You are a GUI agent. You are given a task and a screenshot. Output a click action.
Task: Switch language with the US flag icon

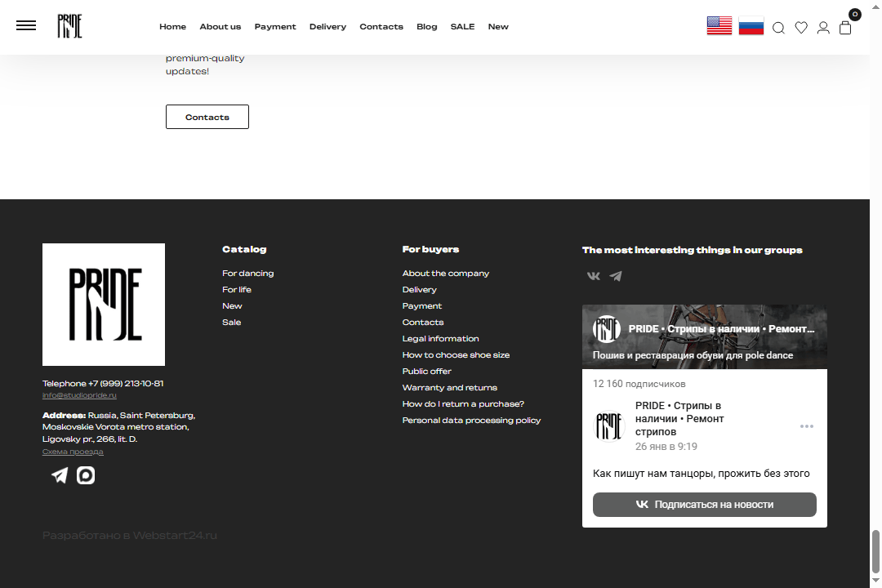point(719,26)
